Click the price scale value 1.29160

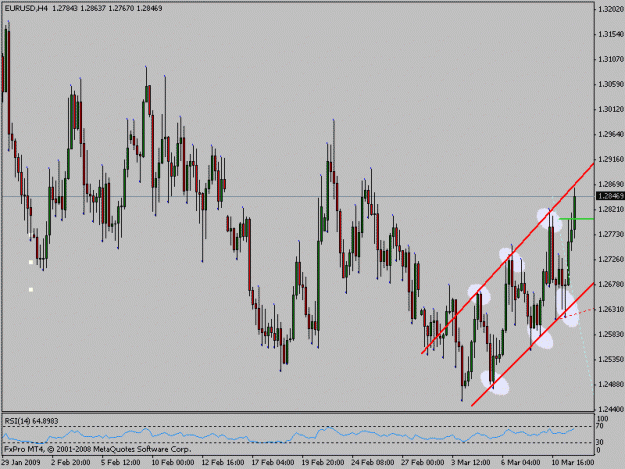[x=611, y=159]
